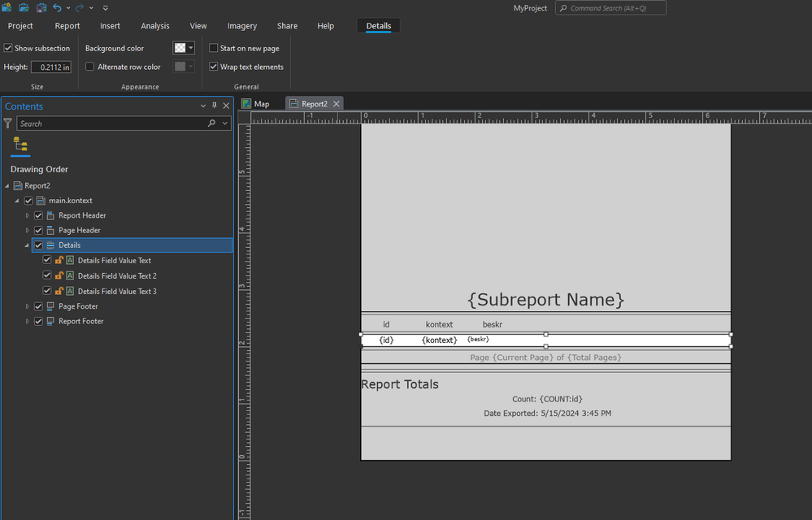
Task: Toggle checkbox for Details Field Value Text
Action: (x=47, y=260)
